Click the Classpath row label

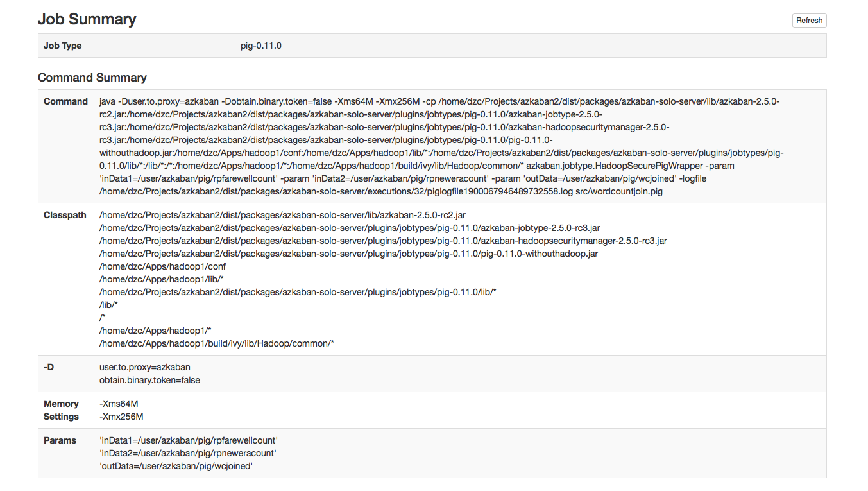pyautogui.click(x=65, y=215)
